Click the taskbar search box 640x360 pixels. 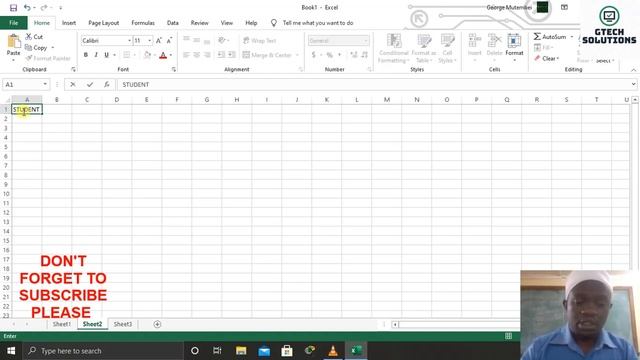(103, 351)
